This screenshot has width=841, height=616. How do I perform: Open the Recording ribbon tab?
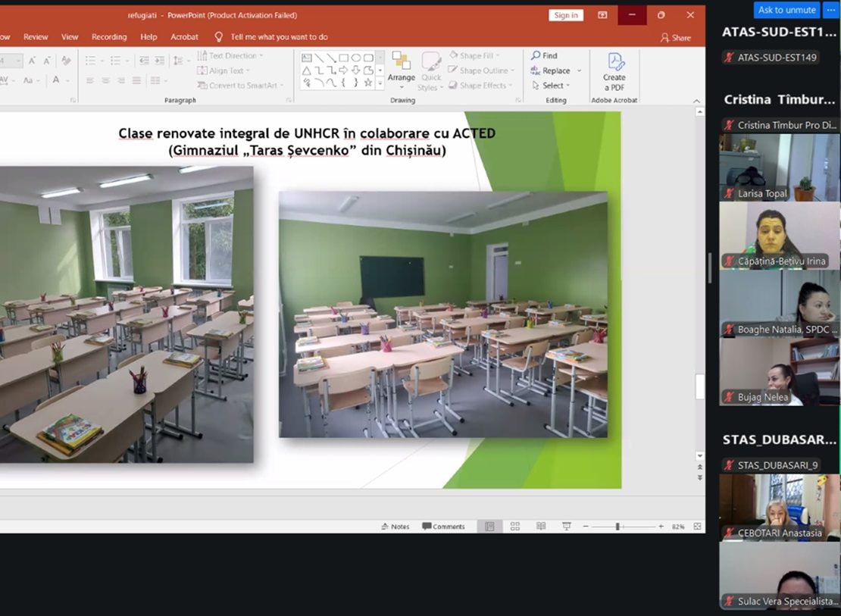109,36
